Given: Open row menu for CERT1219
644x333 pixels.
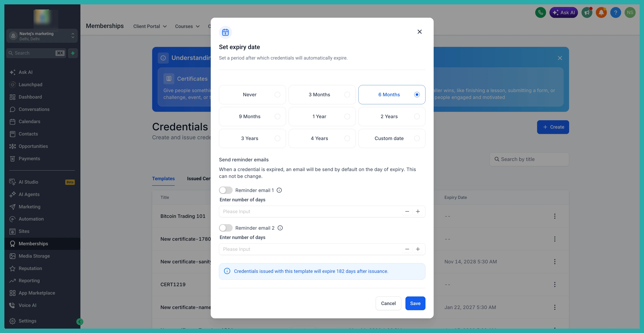Looking at the screenshot, I should pos(554,284).
